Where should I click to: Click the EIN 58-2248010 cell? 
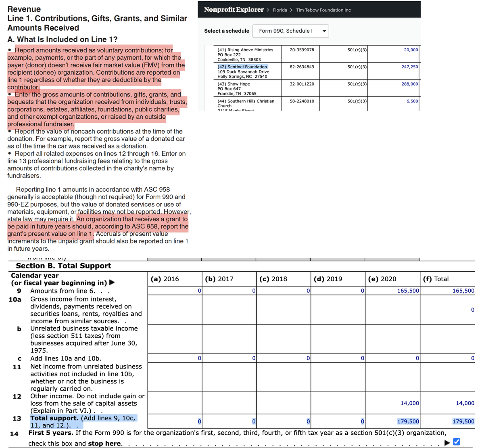(x=302, y=101)
